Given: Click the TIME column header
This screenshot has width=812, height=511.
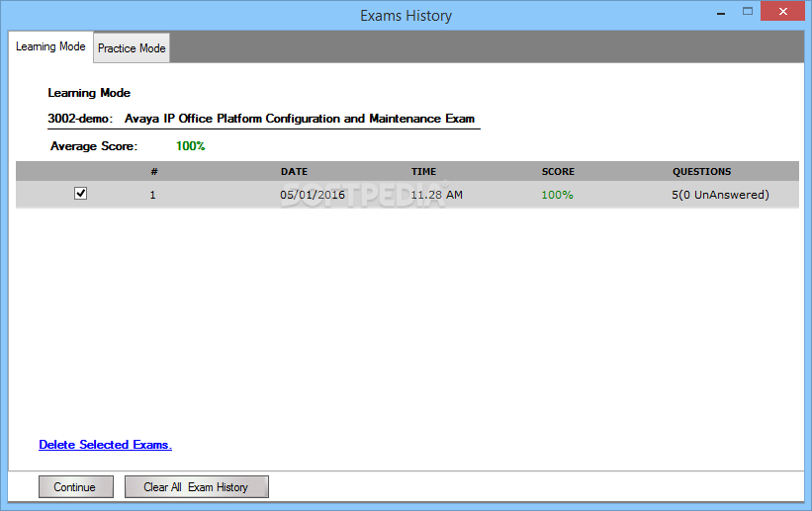Looking at the screenshot, I should pos(423,171).
